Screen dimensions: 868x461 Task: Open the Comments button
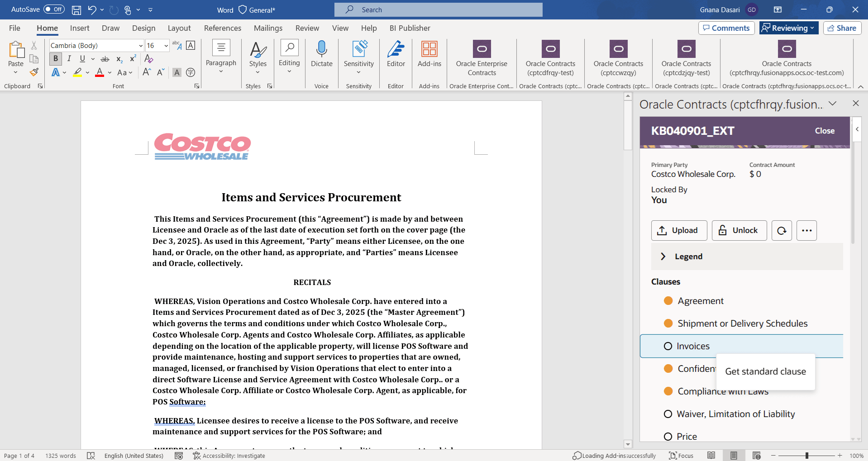[726, 28]
